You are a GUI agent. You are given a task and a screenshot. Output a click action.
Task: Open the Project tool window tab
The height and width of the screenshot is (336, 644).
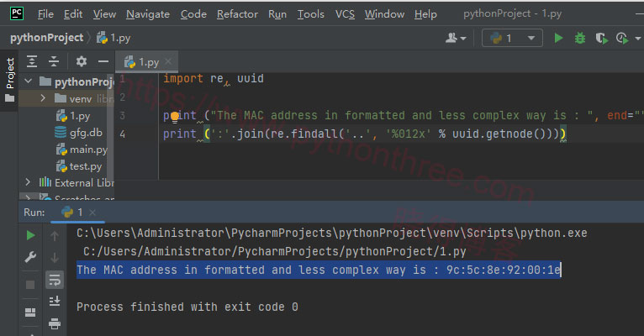tap(9, 80)
